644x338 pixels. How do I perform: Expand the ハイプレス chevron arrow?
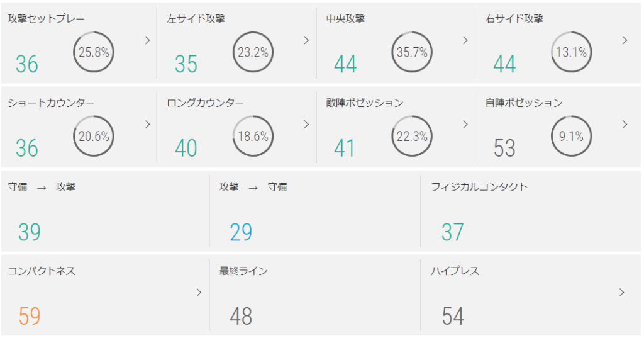622,292
